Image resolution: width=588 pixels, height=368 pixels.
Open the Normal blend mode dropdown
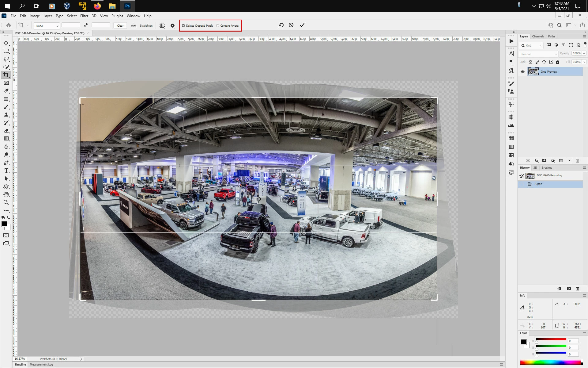pos(538,54)
